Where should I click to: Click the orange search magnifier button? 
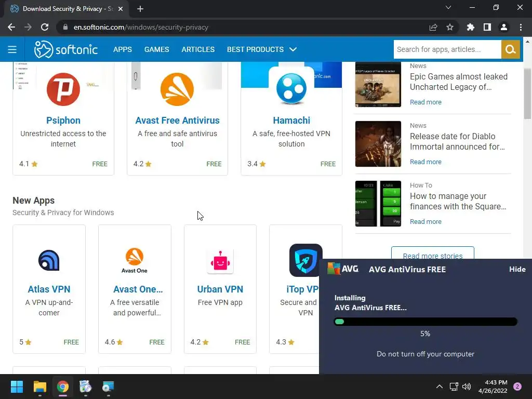510,49
